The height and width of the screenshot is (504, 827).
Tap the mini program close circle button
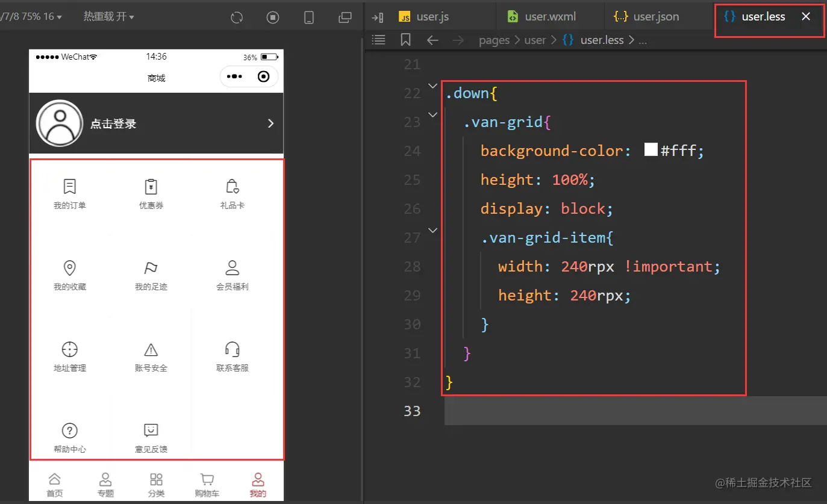pos(263,76)
